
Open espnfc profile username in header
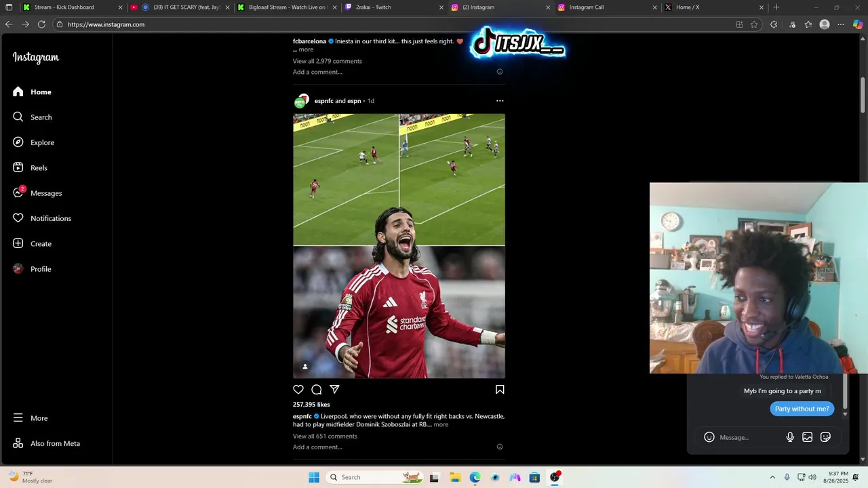(323, 101)
